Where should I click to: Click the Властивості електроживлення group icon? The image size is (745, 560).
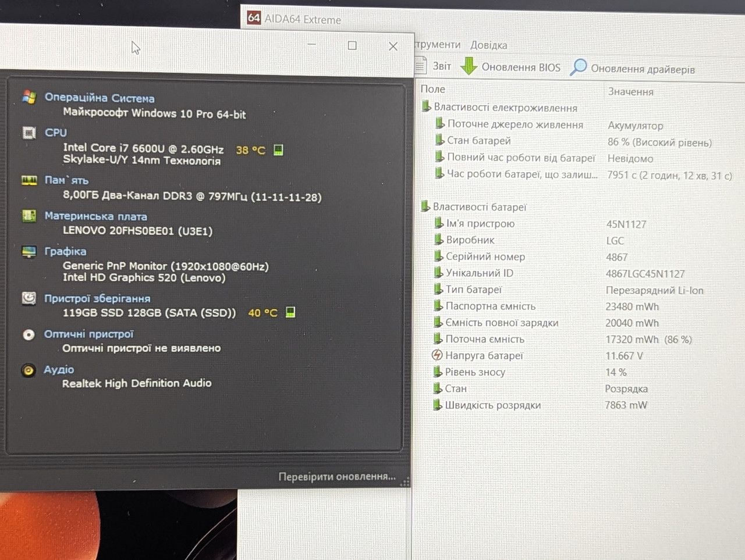click(x=426, y=106)
